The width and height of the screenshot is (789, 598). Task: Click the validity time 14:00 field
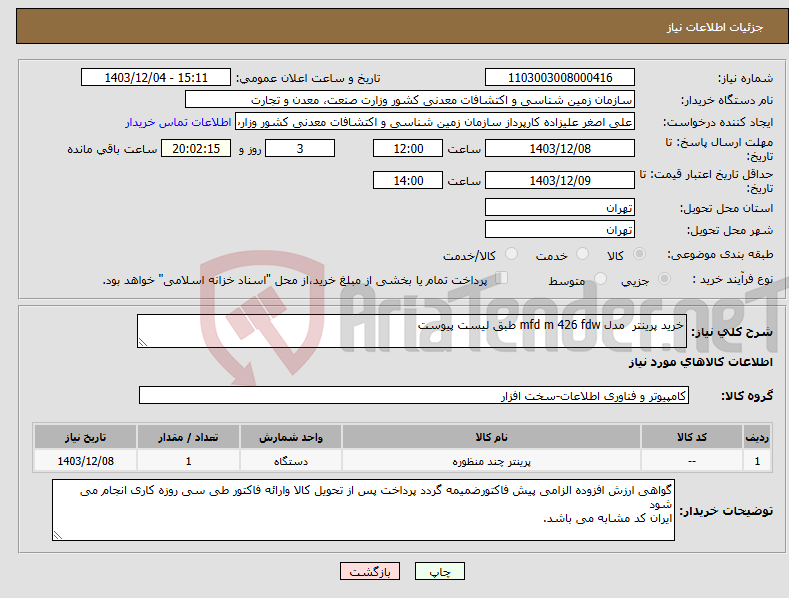(408, 180)
